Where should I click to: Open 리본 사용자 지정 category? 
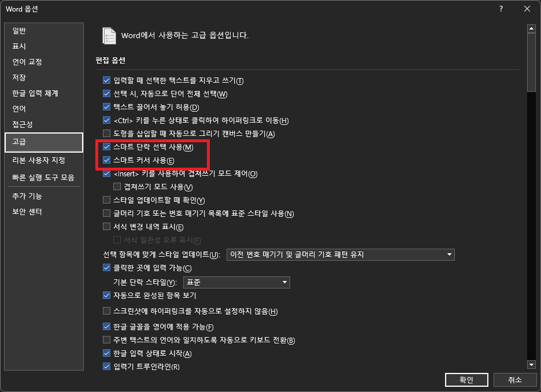(x=44, y=160)
